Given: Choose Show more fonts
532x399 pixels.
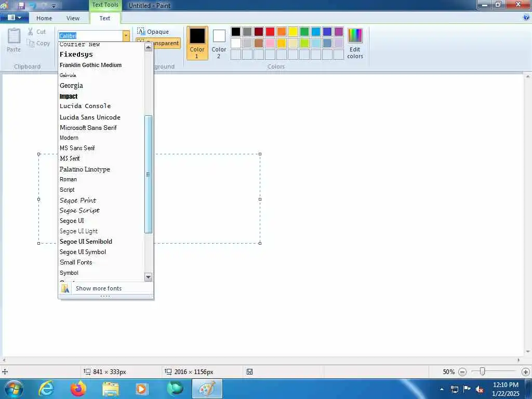Looking at the screenshot, I should 106,288.
